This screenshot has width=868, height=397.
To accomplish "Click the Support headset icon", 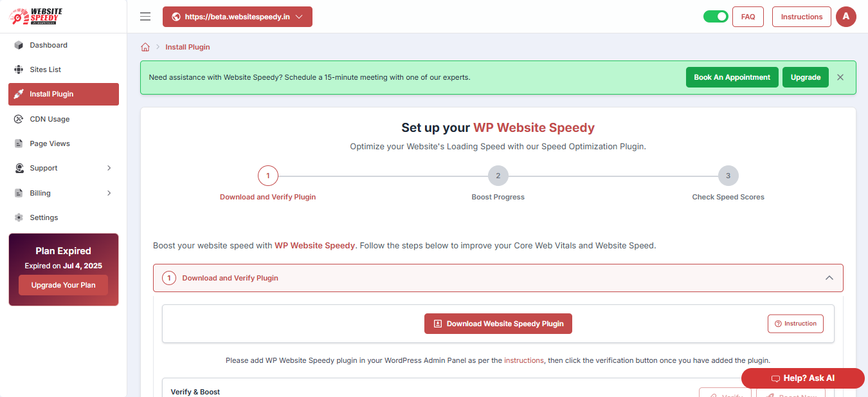I will point(19,168).
